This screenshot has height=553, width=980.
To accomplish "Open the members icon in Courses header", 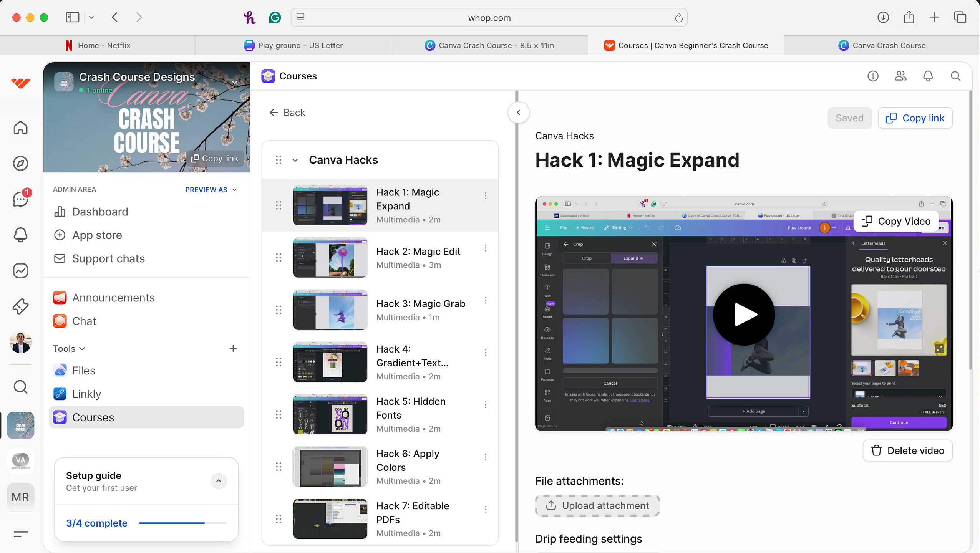I will point(900,76).
